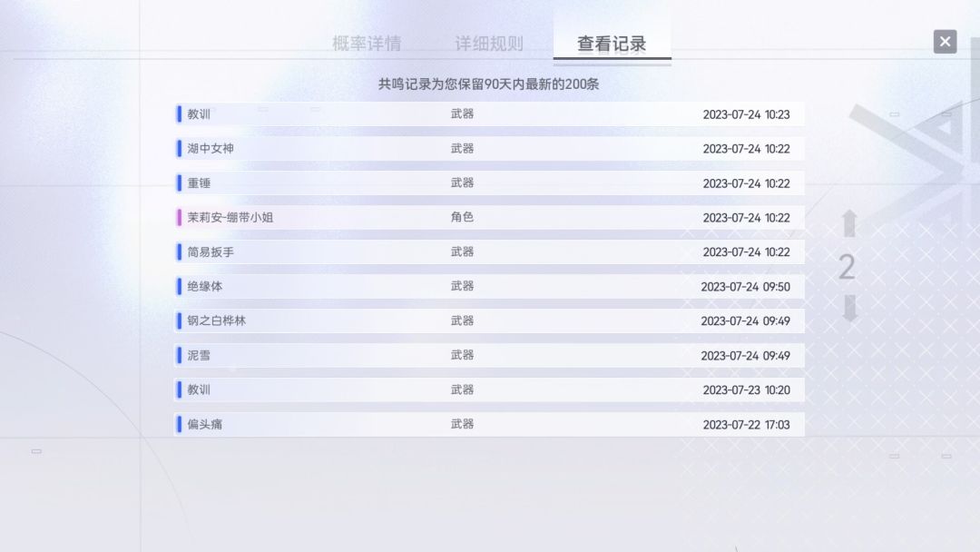Select the 茉莉安-绷带小姐 record name

pos(230,218)
